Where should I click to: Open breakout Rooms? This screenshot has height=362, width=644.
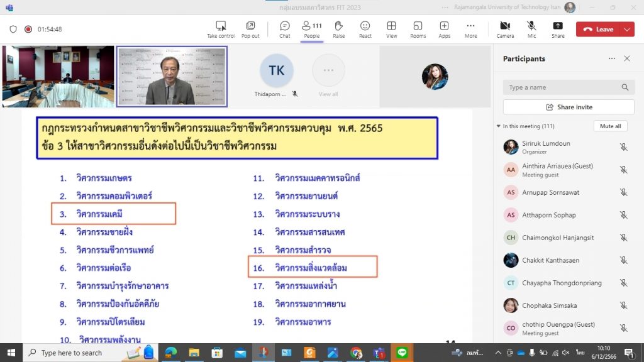[x=418, y=29]
